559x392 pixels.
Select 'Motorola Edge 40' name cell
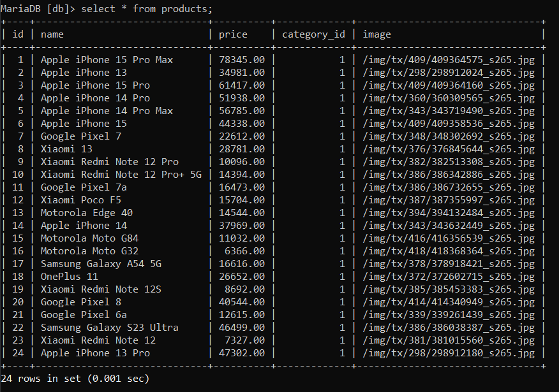pos(86,213)
